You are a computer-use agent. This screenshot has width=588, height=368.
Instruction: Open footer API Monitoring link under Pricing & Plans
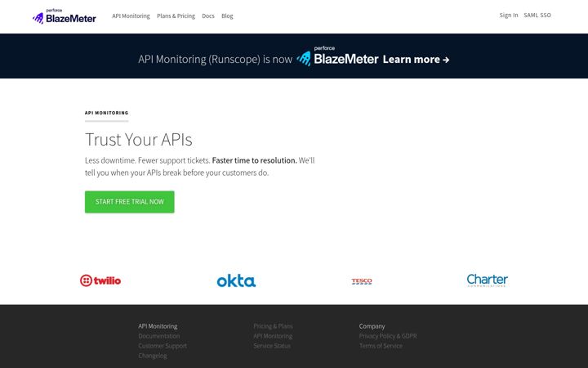coord(273,336)
